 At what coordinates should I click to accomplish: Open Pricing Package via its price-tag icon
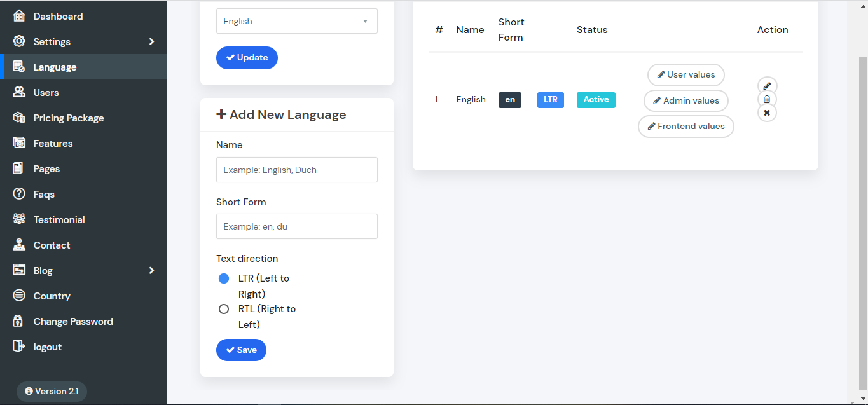17,118
